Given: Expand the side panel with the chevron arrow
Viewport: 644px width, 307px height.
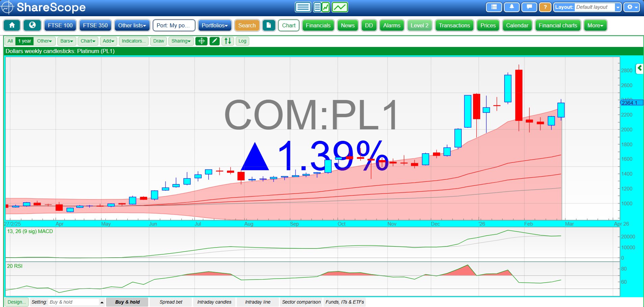Looking at the screenshot, I should [640, 68].
